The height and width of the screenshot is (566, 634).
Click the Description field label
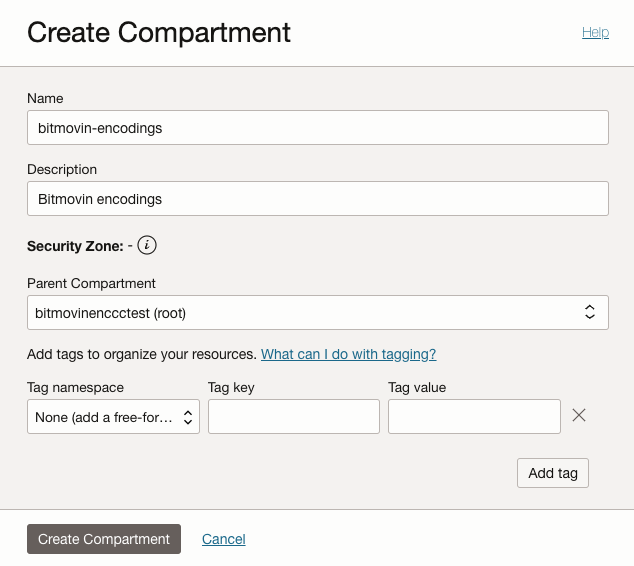click(62, 169)
